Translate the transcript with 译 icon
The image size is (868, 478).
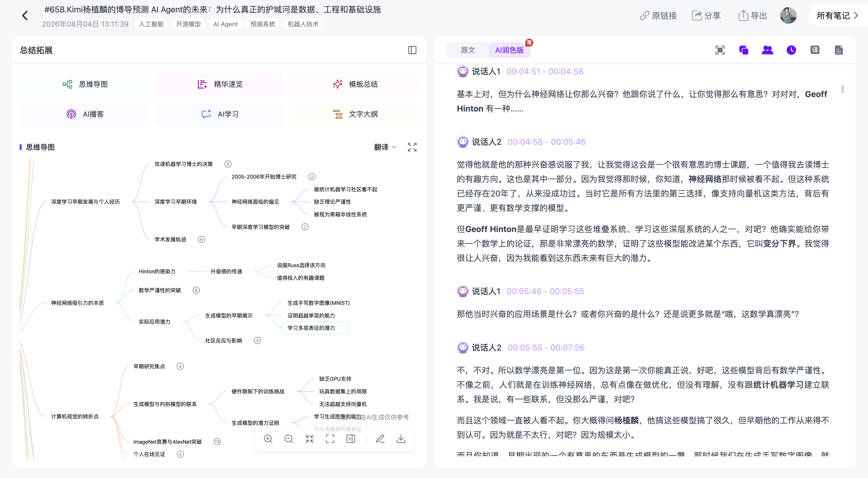pos(815,50)
